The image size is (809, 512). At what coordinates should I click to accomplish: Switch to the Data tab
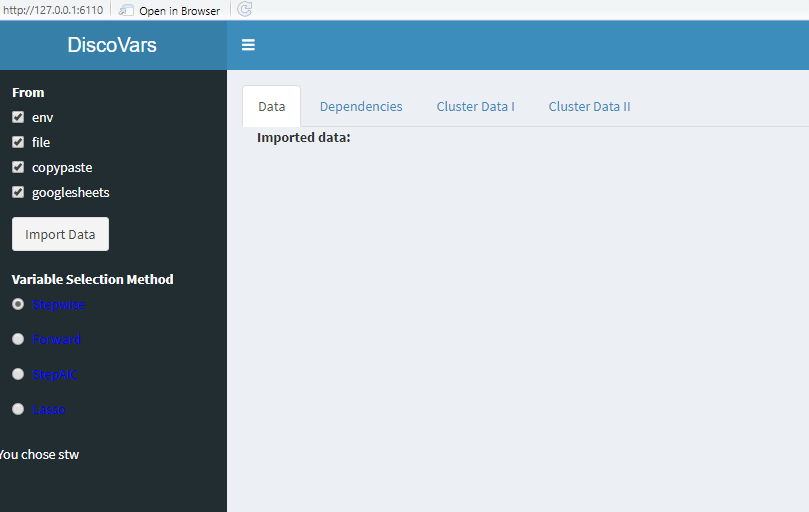tap(271, 106)
